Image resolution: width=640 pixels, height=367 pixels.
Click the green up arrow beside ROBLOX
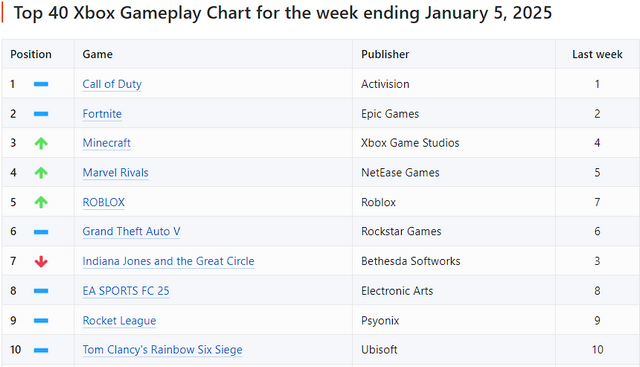(41, 202)
